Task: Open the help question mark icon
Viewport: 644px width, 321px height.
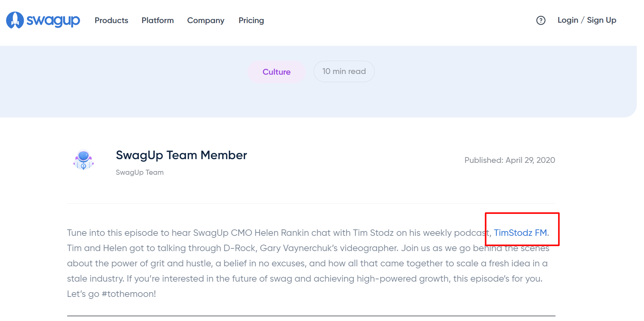Action: pos(541,20)
